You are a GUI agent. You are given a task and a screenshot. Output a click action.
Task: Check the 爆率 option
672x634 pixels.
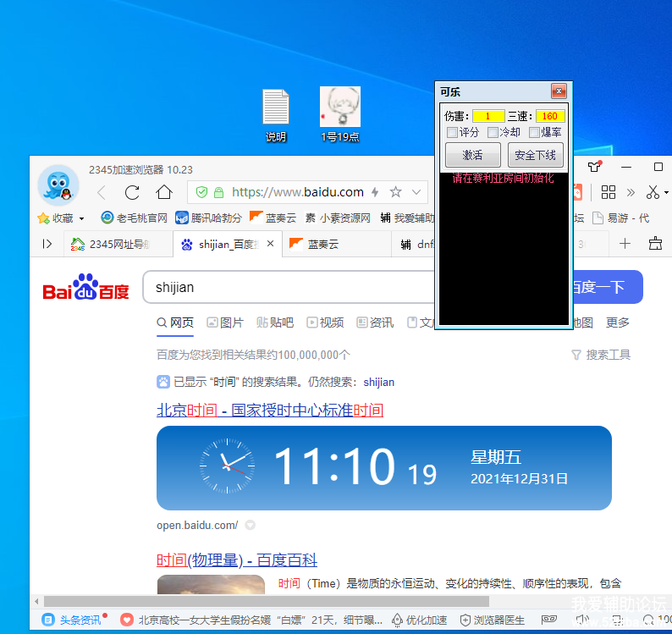point(534,132)
